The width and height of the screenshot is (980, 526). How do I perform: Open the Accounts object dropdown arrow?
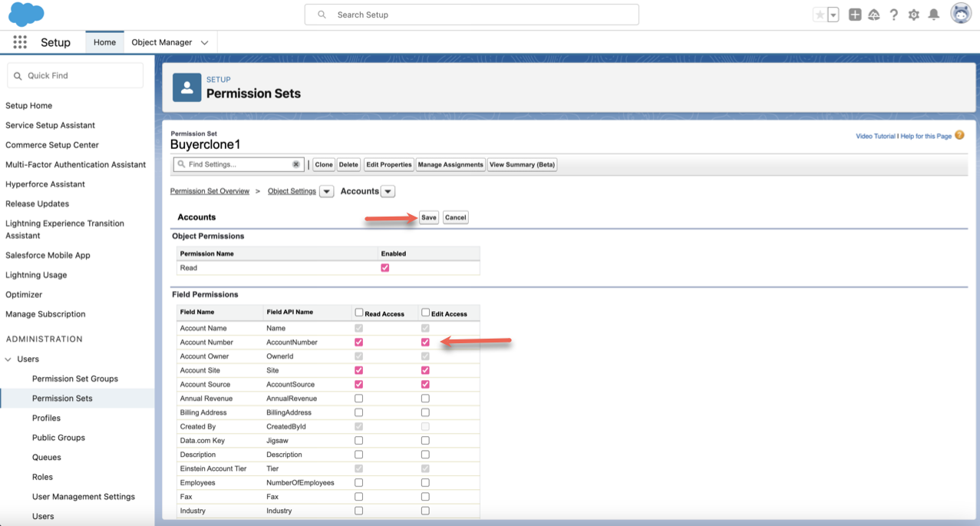(x=388, y=191)
